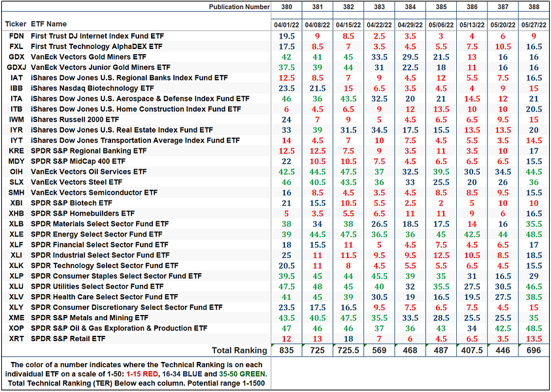Select publication number 380 header
The height and width of the screenshot is (392, 551).
(x=286, y=7)
